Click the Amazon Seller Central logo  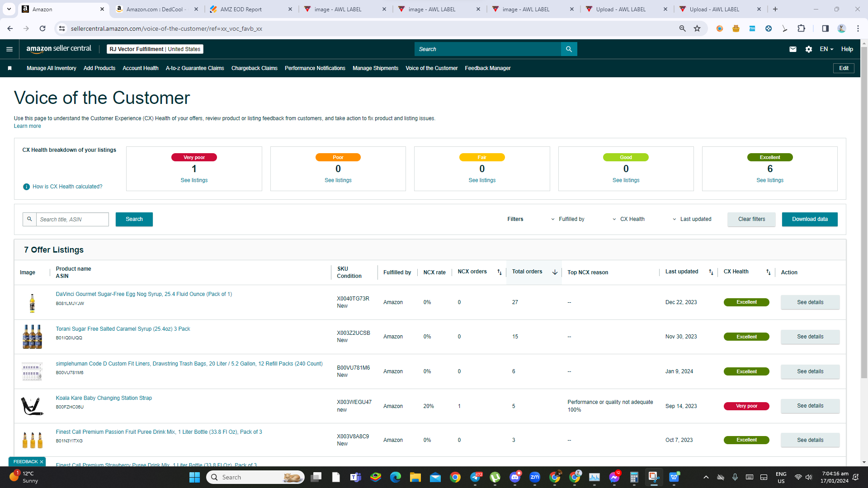[x=59, y=49]
